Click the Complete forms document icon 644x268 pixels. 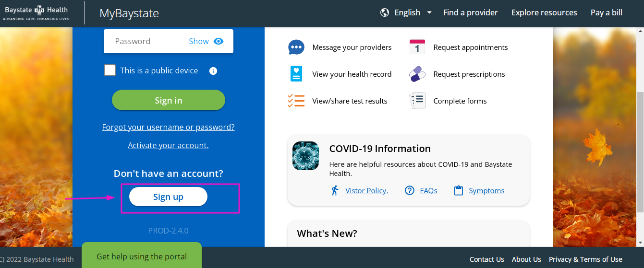[418, 101]
